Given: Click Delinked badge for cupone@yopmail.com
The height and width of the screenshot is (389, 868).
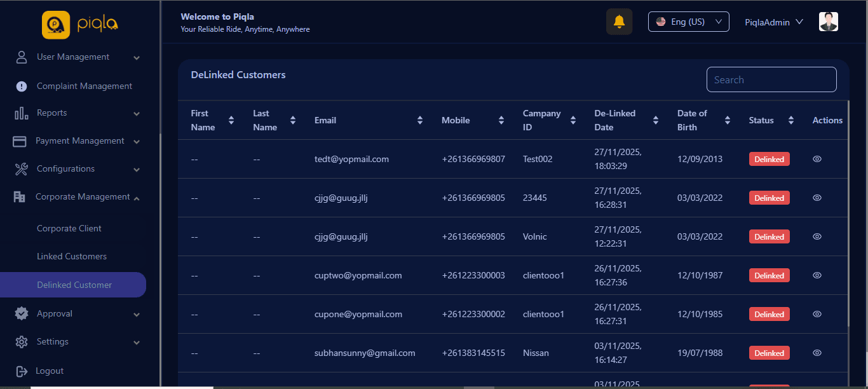Looking at the screenshot, I should [x=769, y=314].
